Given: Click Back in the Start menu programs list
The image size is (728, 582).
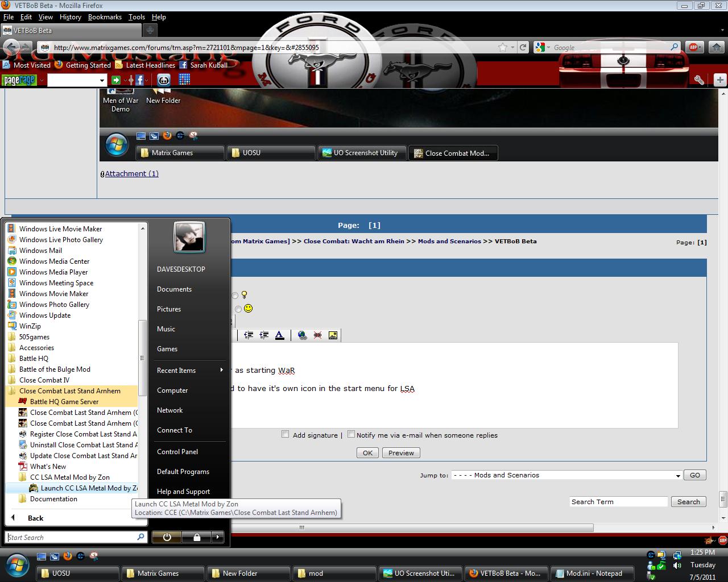Looking at the screenshot, I should [x=35, y=518].
